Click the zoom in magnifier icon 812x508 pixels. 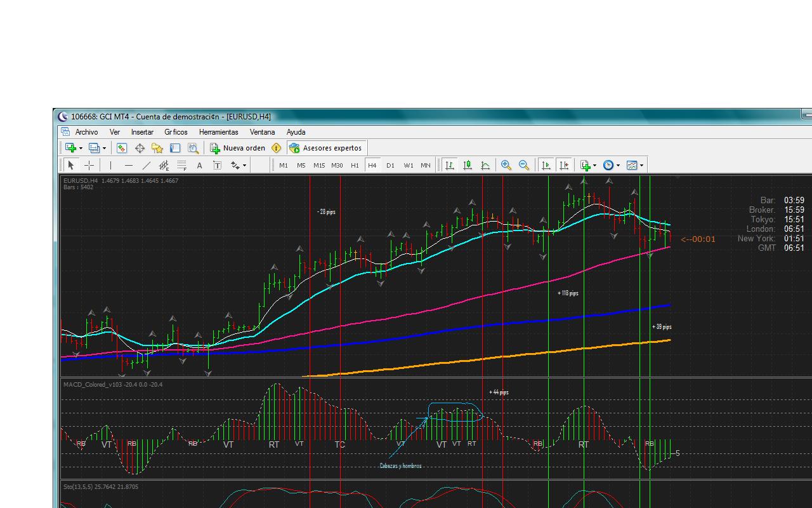pyautogui.click(x=506, y=165)
